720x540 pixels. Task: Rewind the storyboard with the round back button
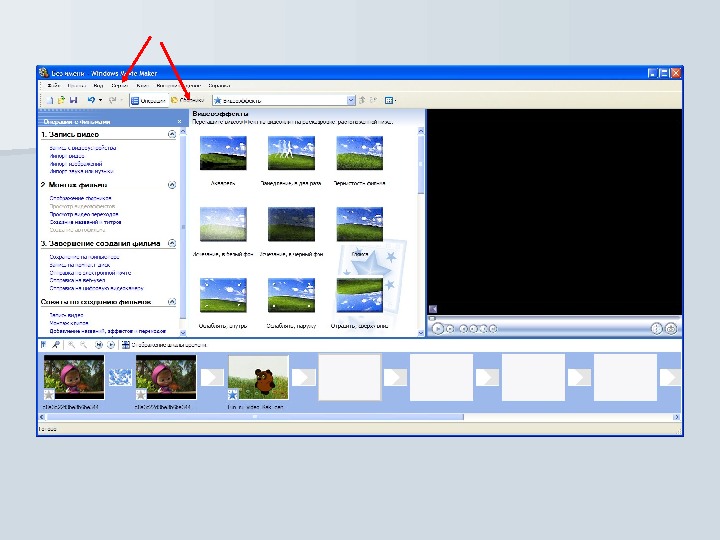[99, 344]
